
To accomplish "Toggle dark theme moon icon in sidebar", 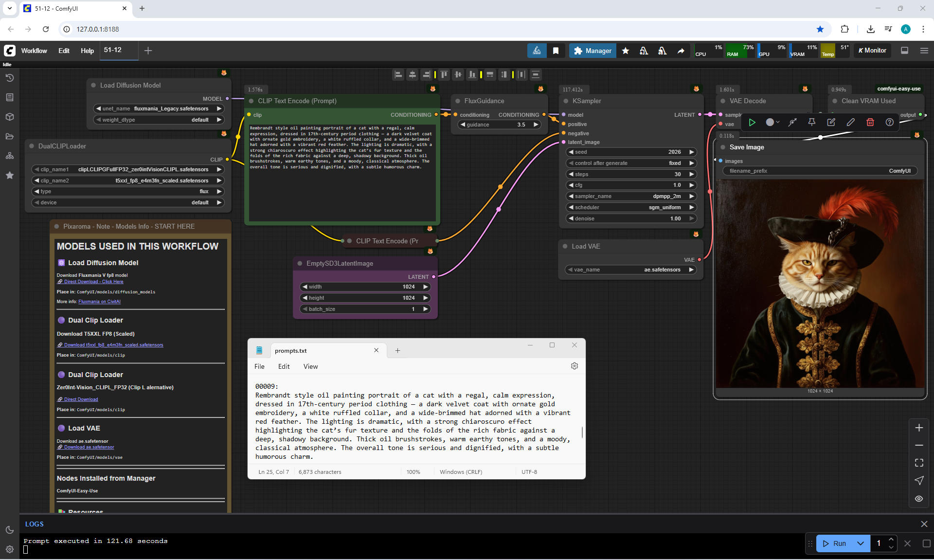I will [x=10, y=530].
